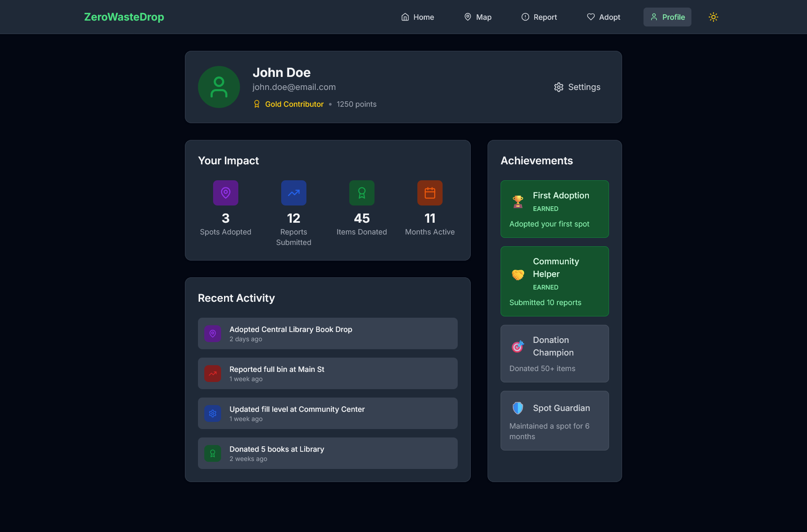Go to the Home nav item
The height and width of the screenshot is (532, 807).
[x=417, y=17]
